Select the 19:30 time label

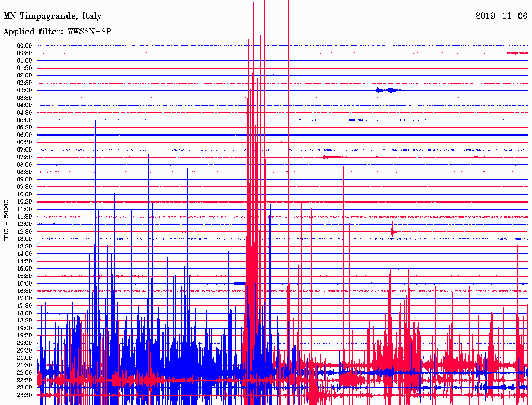(24, 335)
